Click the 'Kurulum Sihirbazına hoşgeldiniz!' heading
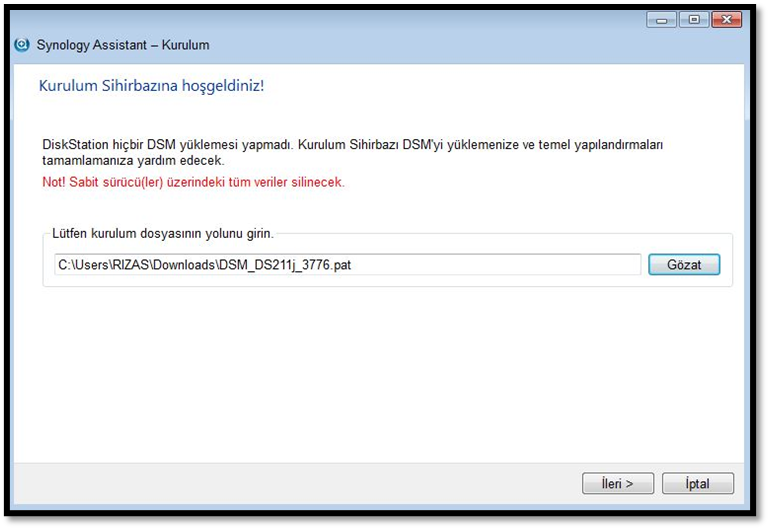 pos(151,86)
